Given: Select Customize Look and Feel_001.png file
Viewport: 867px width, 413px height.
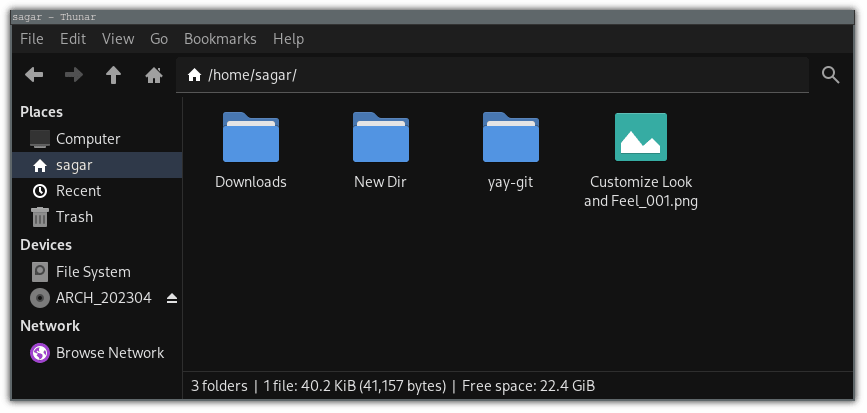Looking at the screenshot, I should (x=641, y=138).
